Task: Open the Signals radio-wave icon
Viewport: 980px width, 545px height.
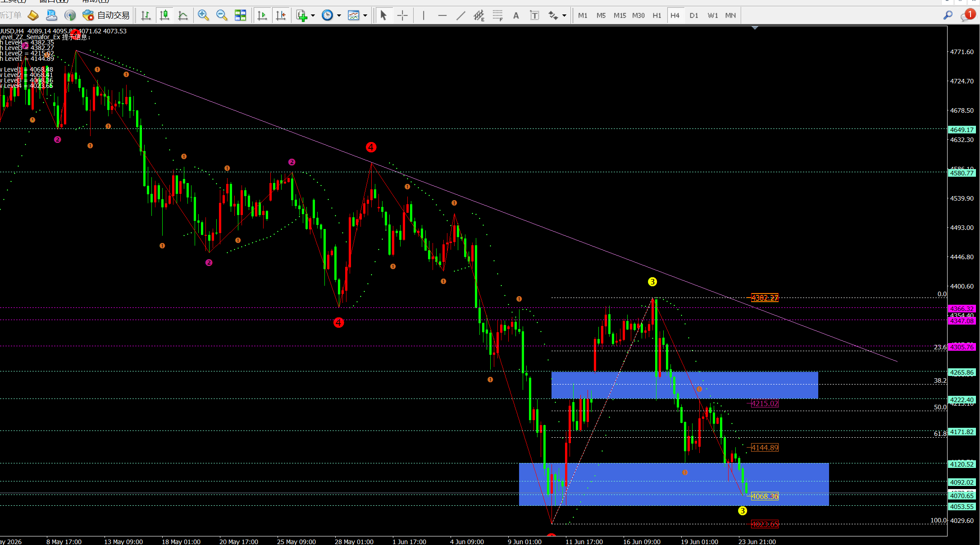Action: (x=70, y=15)
